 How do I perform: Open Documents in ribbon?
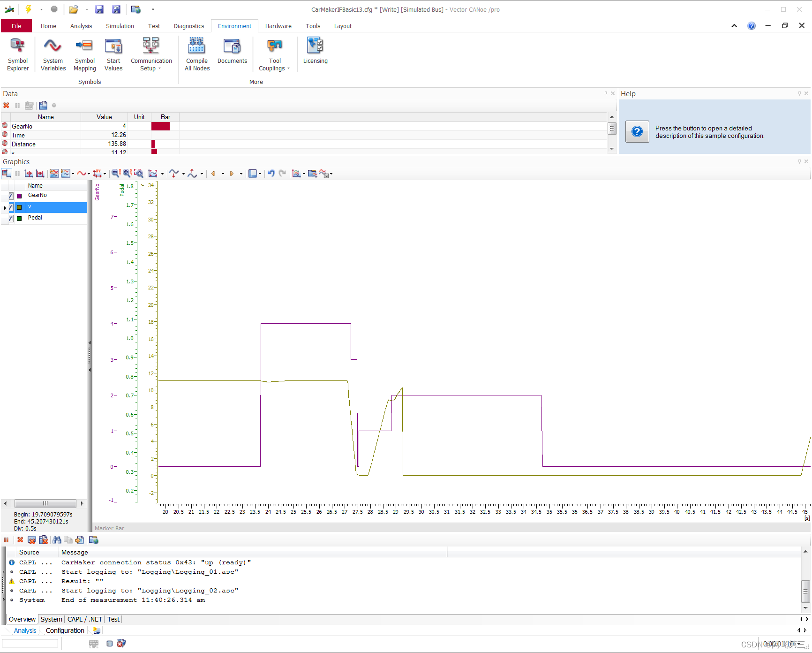[x=232, y=51]
